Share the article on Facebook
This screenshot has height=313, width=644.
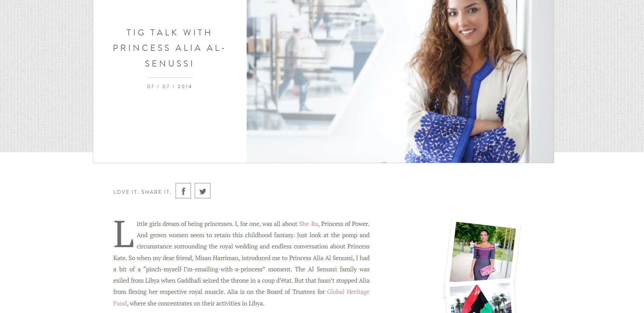click(183, 190)
